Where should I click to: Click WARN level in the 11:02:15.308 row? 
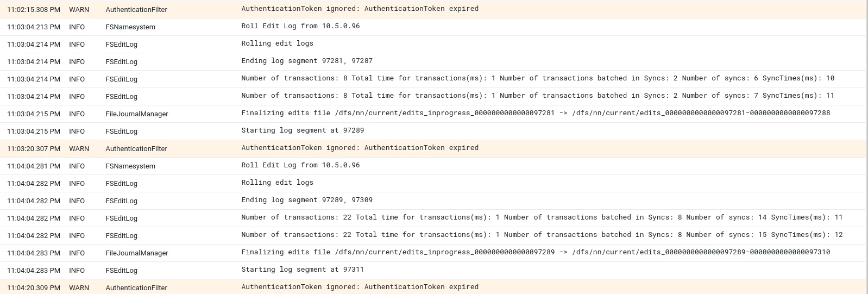79,10
